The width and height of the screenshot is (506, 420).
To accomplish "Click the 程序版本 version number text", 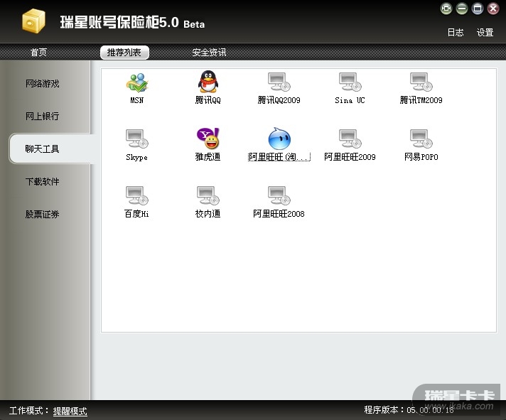I will tap(430, 409).
